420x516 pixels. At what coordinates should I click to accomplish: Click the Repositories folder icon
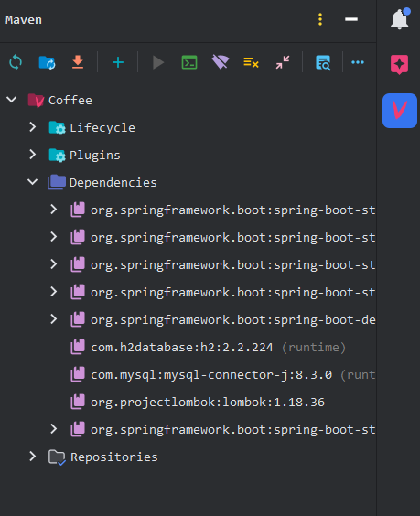pos(57,457)
